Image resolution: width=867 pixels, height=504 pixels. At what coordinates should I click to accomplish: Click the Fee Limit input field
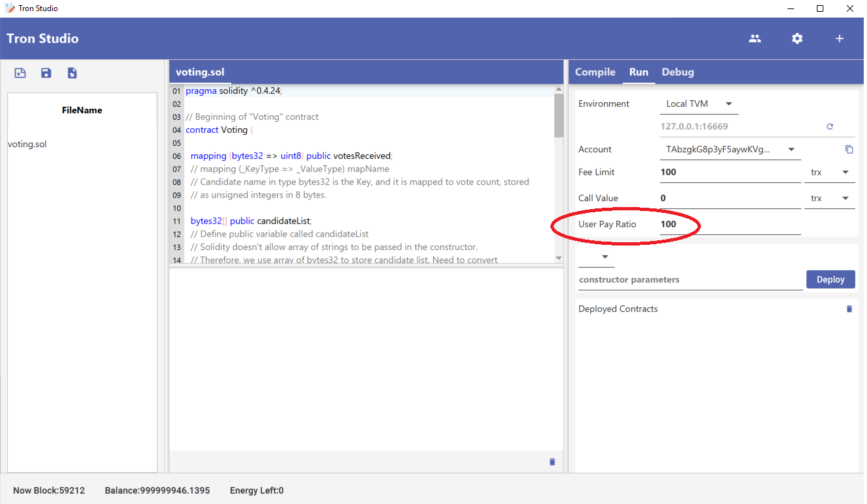730,173
